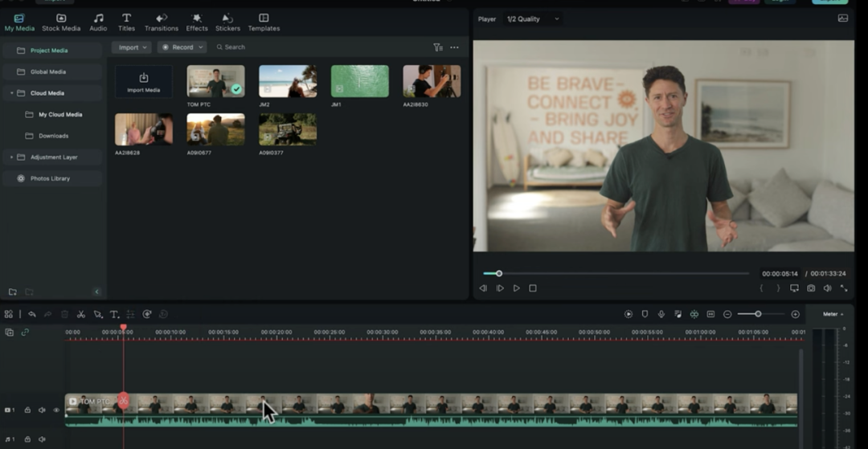Viewport: 868px width, 449px height.
Task: Hide video track 1 with eye icon
Action: point(56,410)
